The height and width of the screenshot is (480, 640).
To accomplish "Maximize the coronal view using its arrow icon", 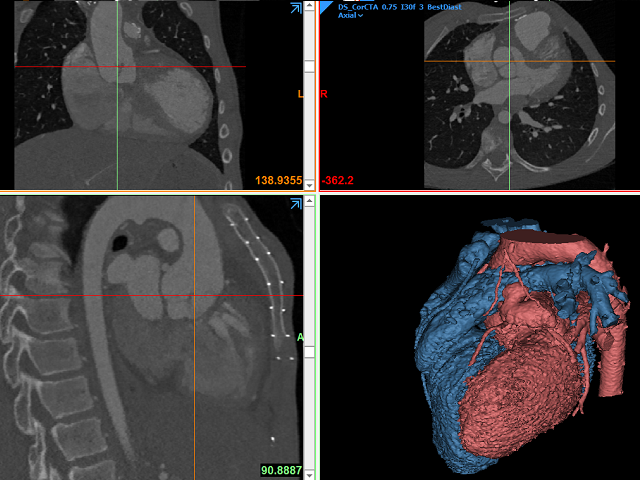I will [x=296, y=8].
